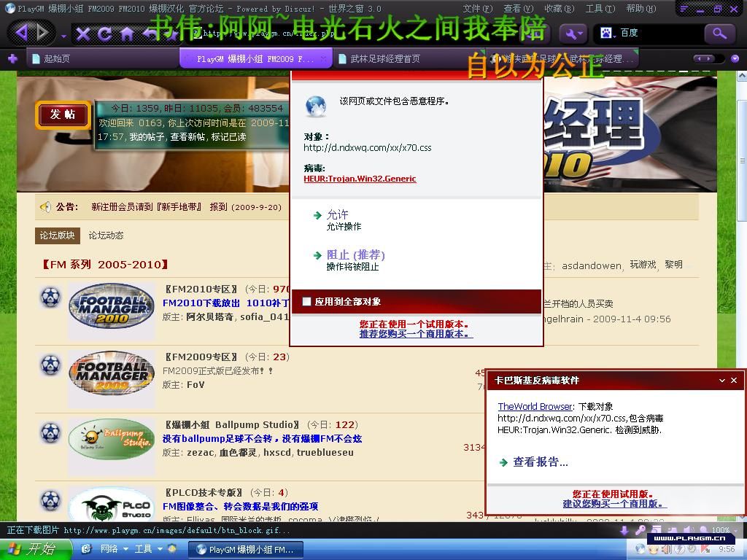Viewport: 747px width, 560px height.
Task: Click the browser Forward arrow icon
Action: [43, 32]
